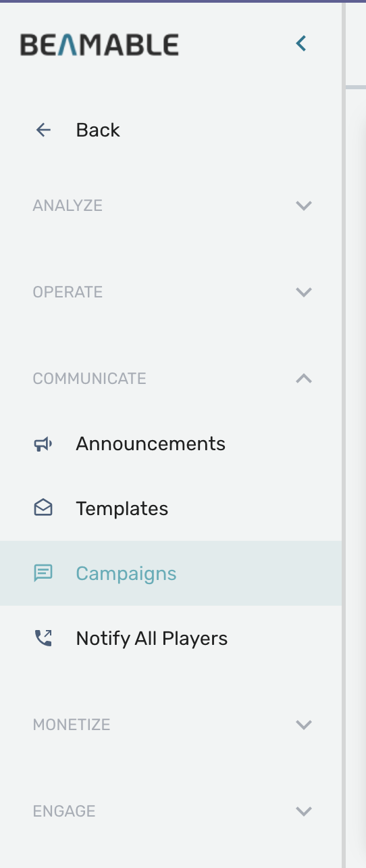Click the Notify All Players phone icon
The height and width of the screenshot is (868, 366).
coord(43,638)
